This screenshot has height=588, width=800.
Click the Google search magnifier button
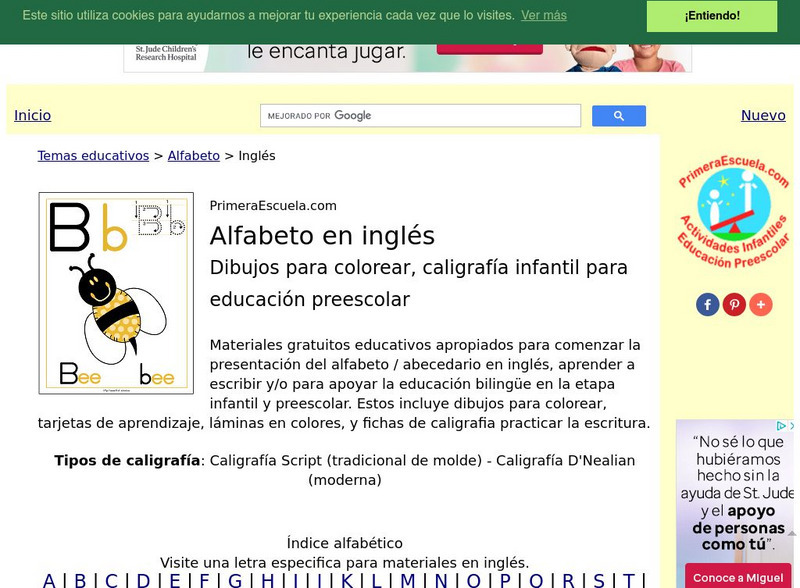pyautogui.click(x=618, y=115)
